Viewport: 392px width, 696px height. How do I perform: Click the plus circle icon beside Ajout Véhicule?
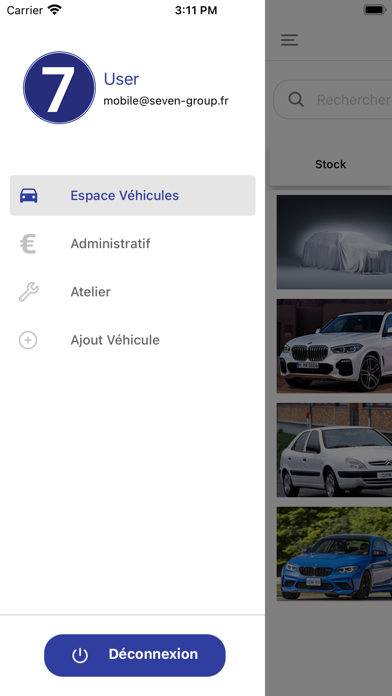(28, 340)
